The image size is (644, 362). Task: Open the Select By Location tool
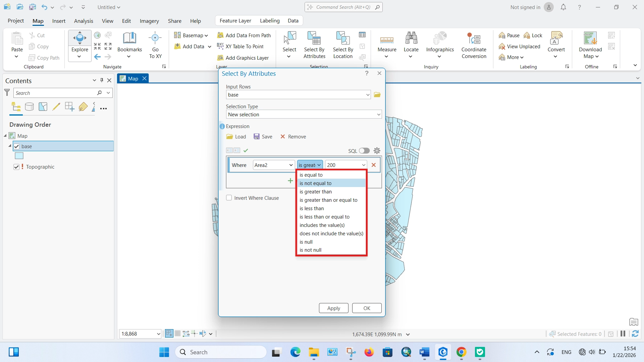pos(343,45)
